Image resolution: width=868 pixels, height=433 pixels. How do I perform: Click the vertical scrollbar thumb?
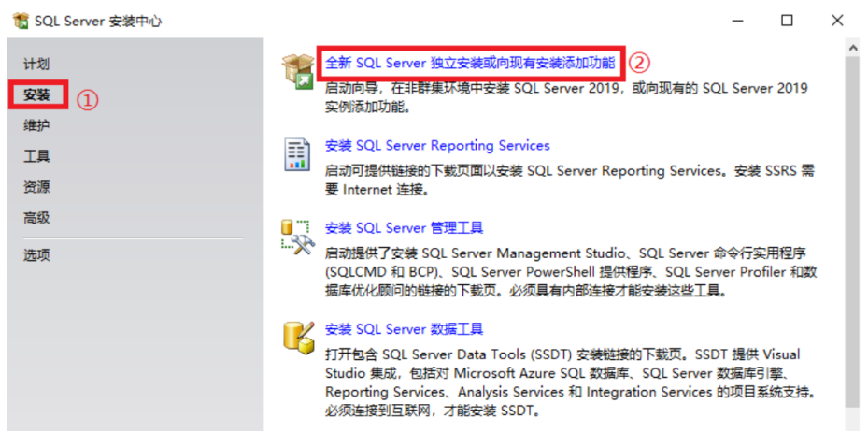(x=853, y=232)
